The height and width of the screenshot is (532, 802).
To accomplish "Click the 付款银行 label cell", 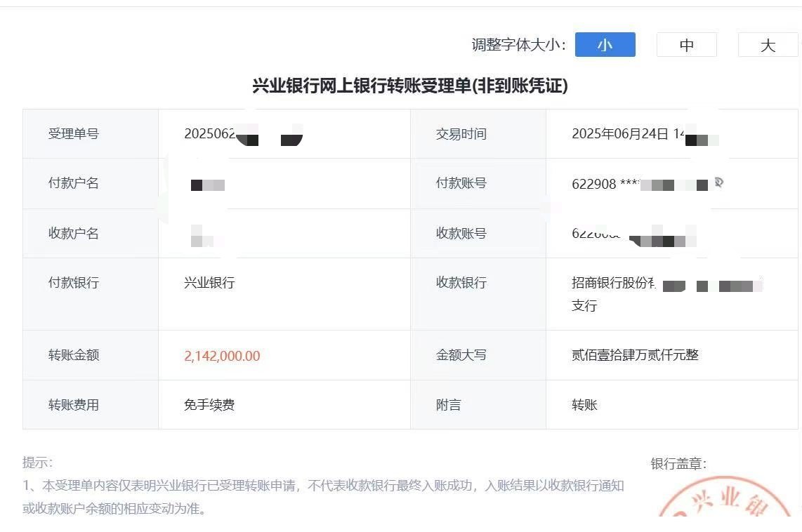I will point(91,294).
